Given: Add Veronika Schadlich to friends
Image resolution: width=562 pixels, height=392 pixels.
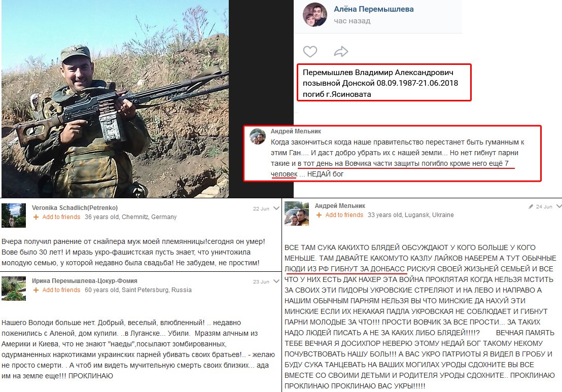Looking at the screenshot, I should coord(61,217).
